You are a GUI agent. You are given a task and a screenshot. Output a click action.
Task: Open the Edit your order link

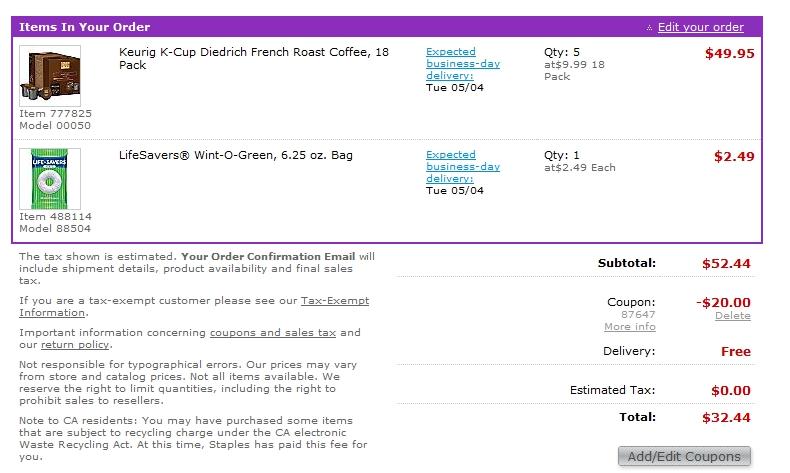pos(700,27)
